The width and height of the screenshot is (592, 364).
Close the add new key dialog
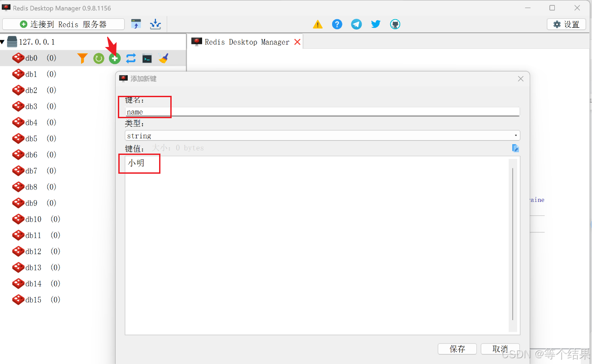[x=521, y=79]
